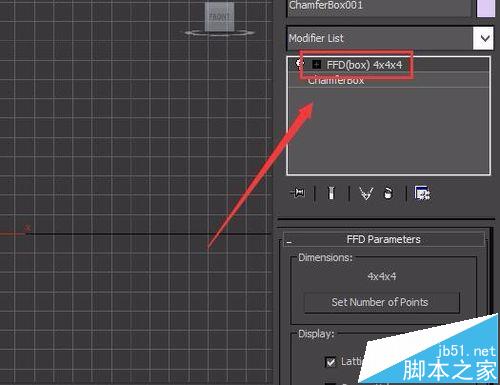Open the Modifier List dropdown arrow
Viewport: 500px width, 385px height.
[x=483, y=38]
